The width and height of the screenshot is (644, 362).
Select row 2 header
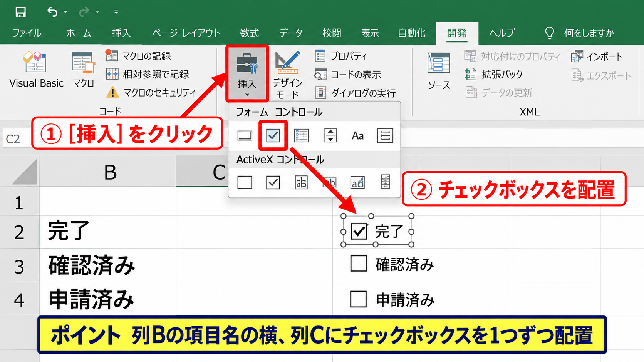(19, 232)
